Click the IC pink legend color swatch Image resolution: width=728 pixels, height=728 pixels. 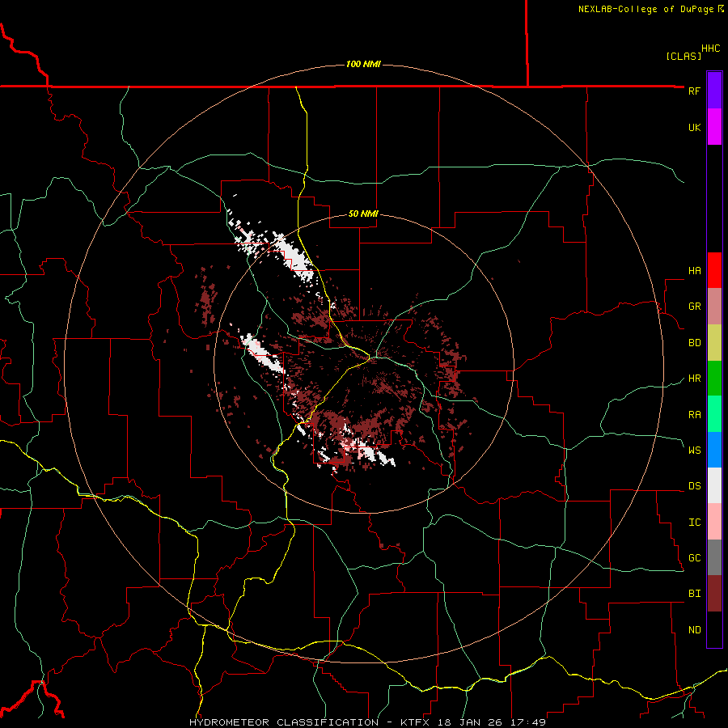pos(714,522)
